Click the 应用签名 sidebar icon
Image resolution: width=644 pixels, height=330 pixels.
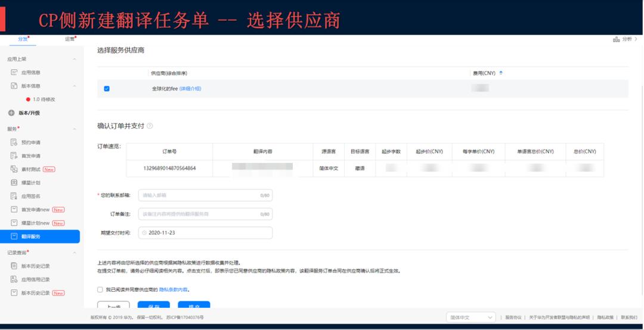point(14,196)
